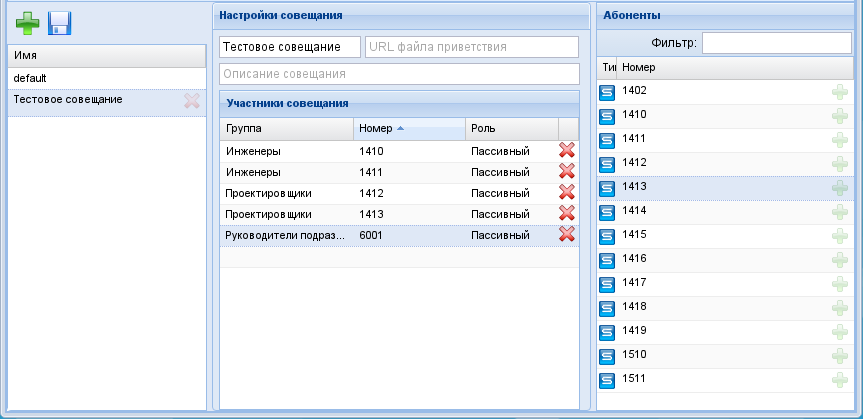
Task: Click the Описание совещания field
Action: (399, 74)
